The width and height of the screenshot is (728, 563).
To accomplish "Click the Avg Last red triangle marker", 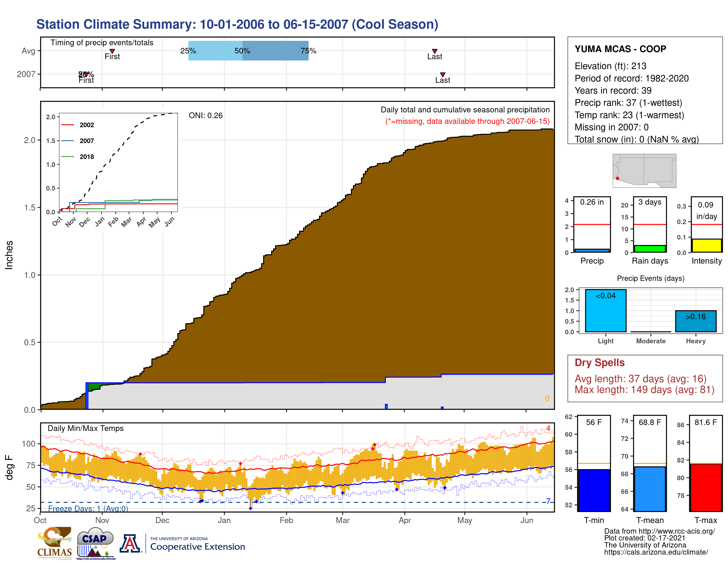I will click(435, 51).
